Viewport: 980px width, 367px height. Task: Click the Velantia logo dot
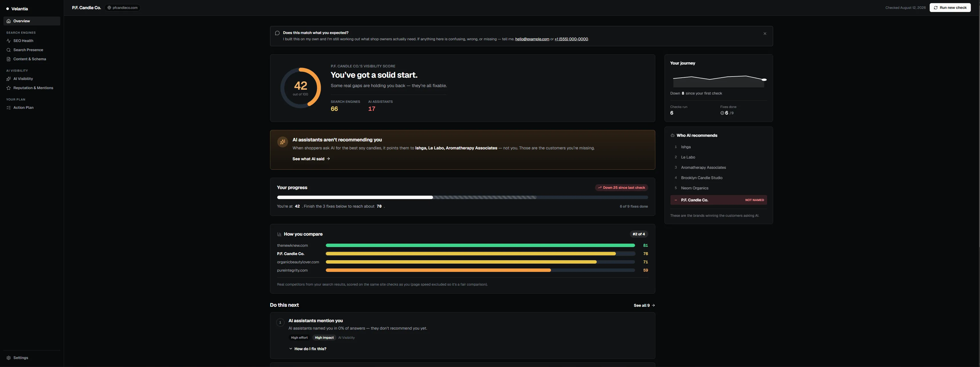point(8,9)
